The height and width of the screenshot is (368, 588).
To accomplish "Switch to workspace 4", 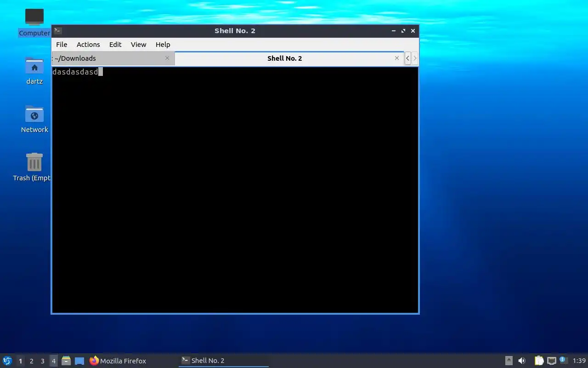I will (x=53, y=361).
